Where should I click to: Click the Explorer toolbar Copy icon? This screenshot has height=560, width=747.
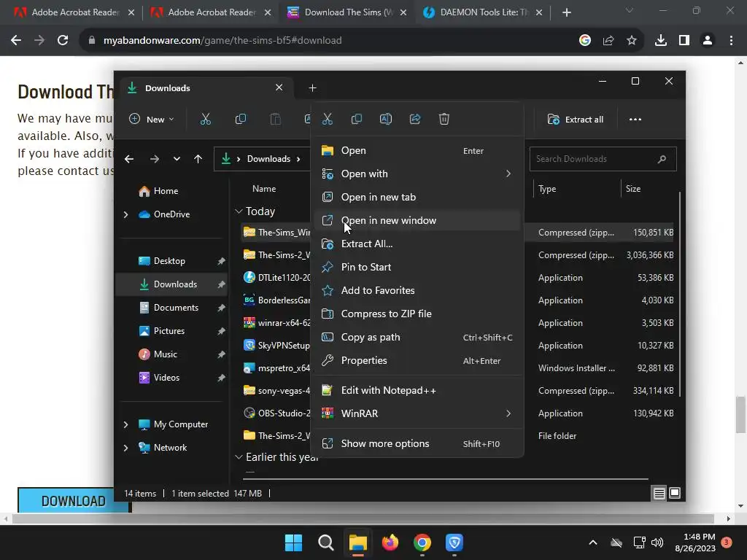click(x=241, y=119)
